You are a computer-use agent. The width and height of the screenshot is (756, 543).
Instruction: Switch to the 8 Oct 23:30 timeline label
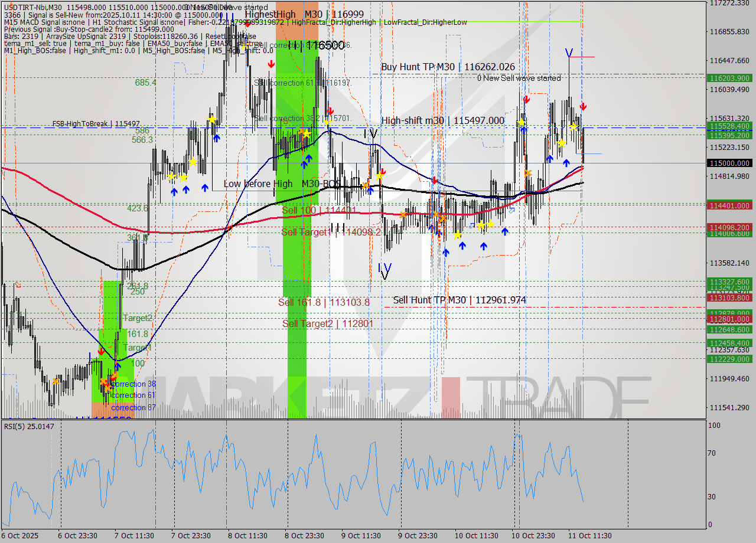click(305, 535)
